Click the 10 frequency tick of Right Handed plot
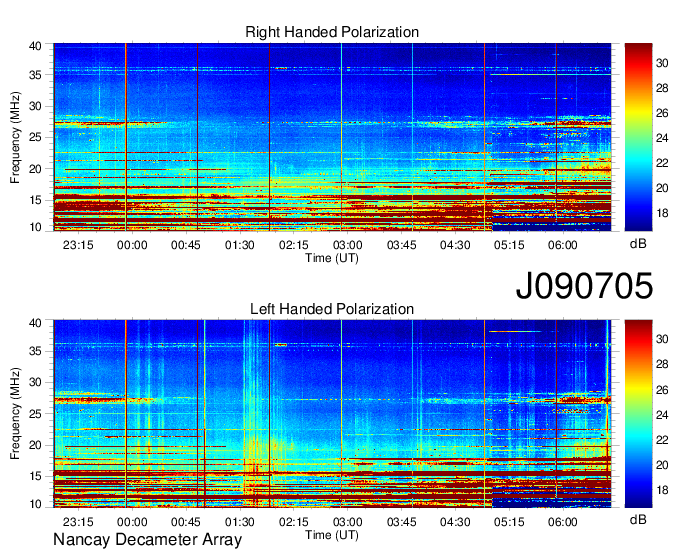Viewport: 680px width, 552px height. 35,227
